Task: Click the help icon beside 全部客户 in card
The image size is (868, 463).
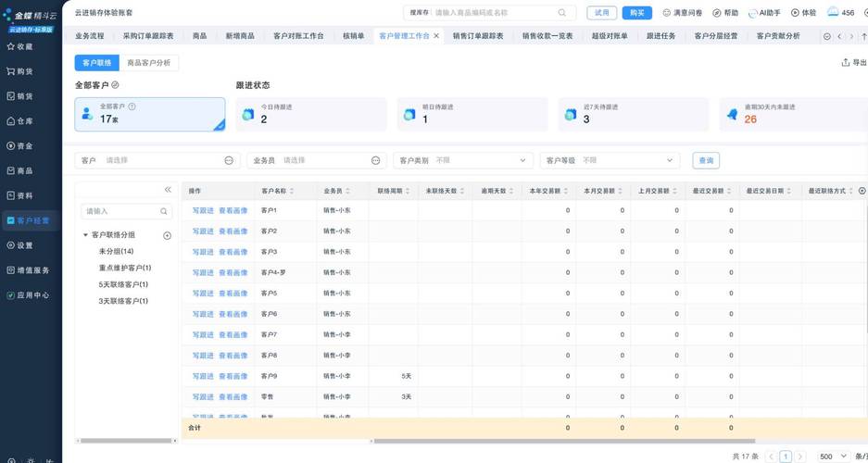Action: point(132,106)
